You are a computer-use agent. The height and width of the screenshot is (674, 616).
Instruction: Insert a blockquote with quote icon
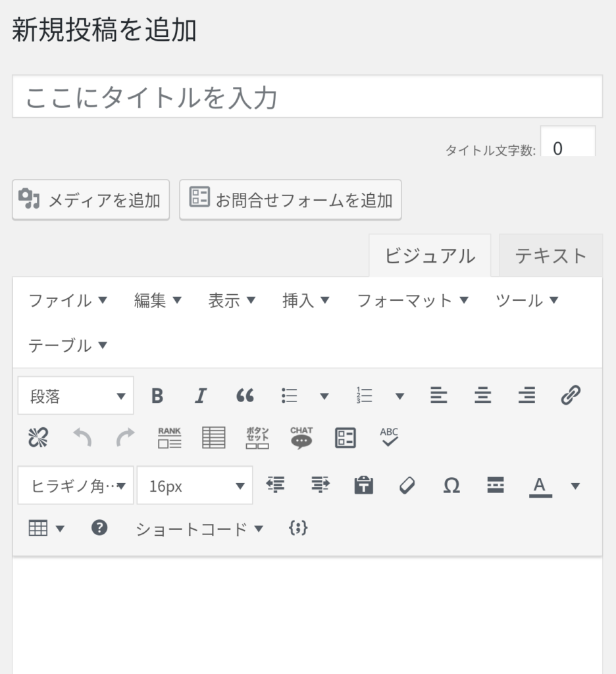pos(245,396)
